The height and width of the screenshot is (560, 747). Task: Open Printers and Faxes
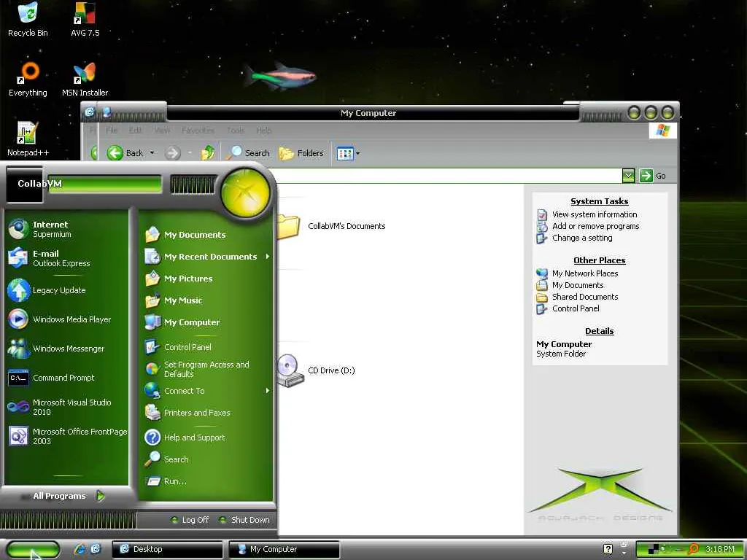point(206,413)
